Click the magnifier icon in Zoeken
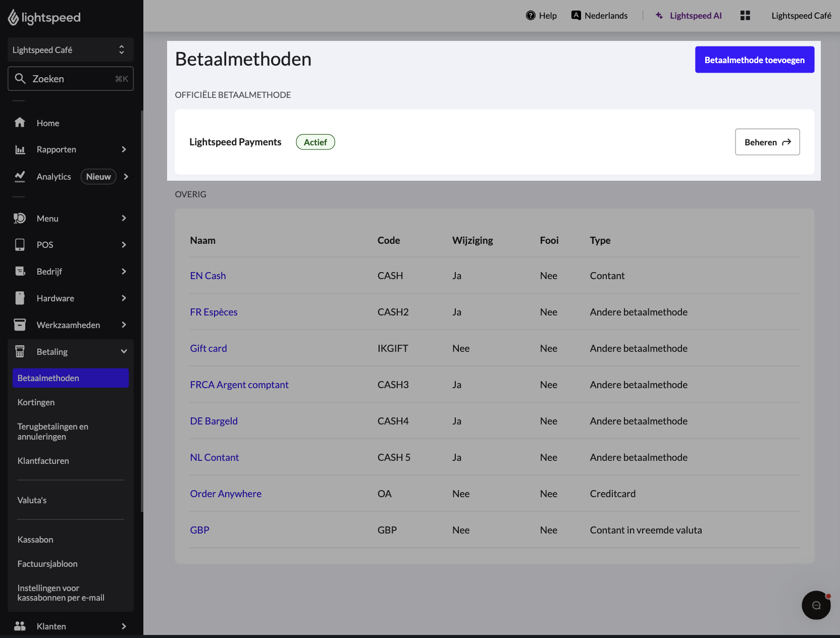 coord(20,79)
